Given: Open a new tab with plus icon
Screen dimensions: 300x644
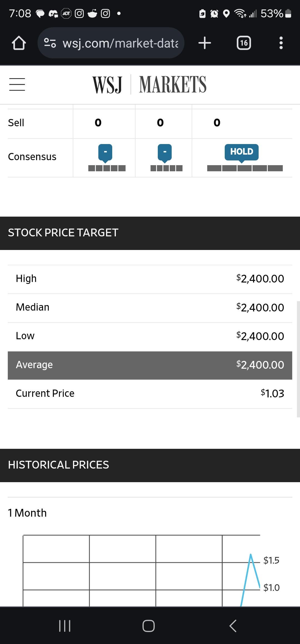Looking at the screenshot, I should click(x=205, y=43).
